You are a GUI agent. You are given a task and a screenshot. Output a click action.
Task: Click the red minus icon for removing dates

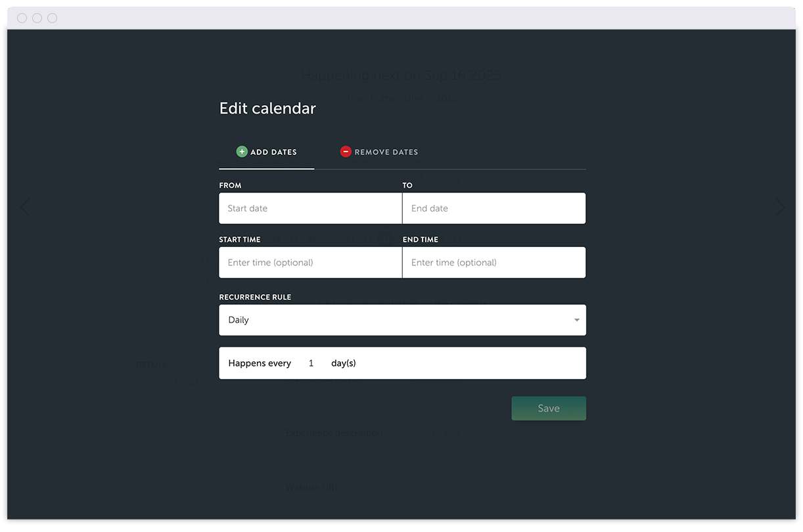click(x=346, y=152)
